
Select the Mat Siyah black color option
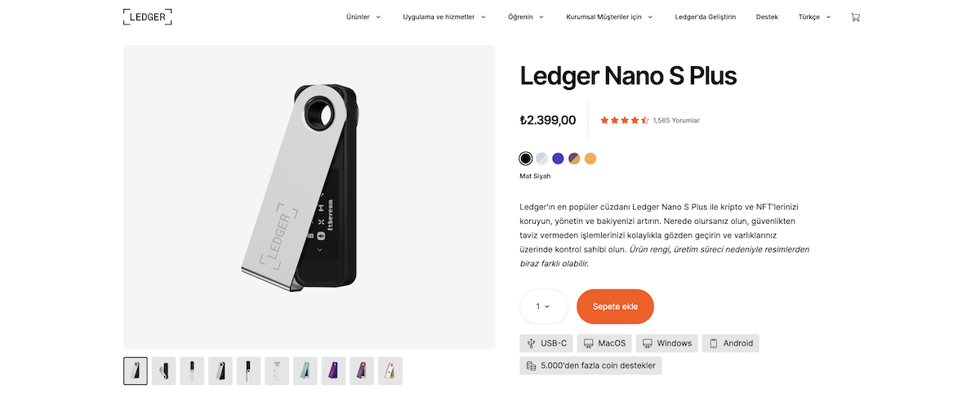click(x=526, y=159)
